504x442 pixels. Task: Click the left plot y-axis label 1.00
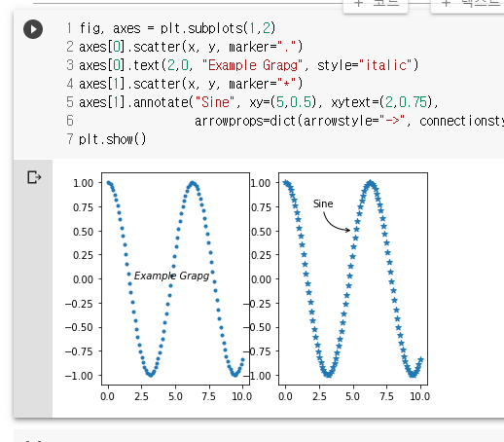click(x=84, y=183)
